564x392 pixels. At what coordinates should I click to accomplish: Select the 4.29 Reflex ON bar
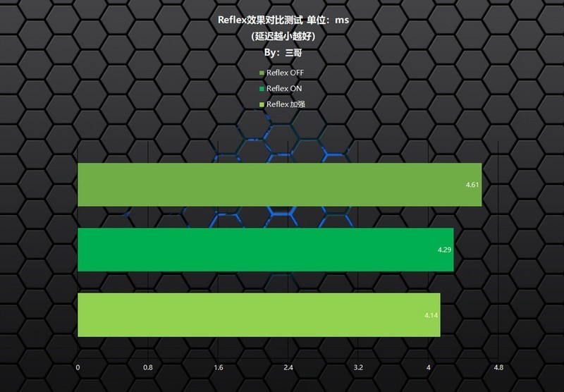pyautogui.click(x=266, y=250)
